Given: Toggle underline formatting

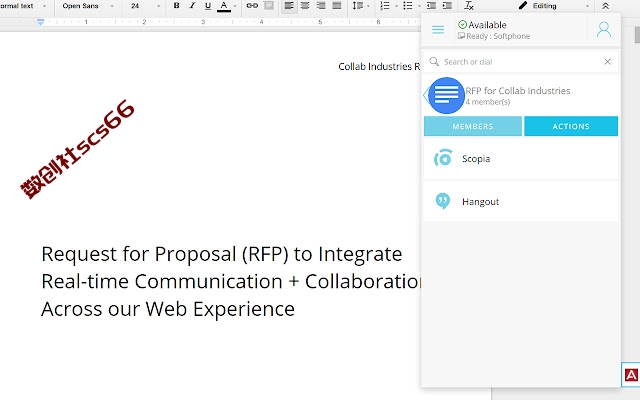Looking at the screenshot, I should 208,6.
